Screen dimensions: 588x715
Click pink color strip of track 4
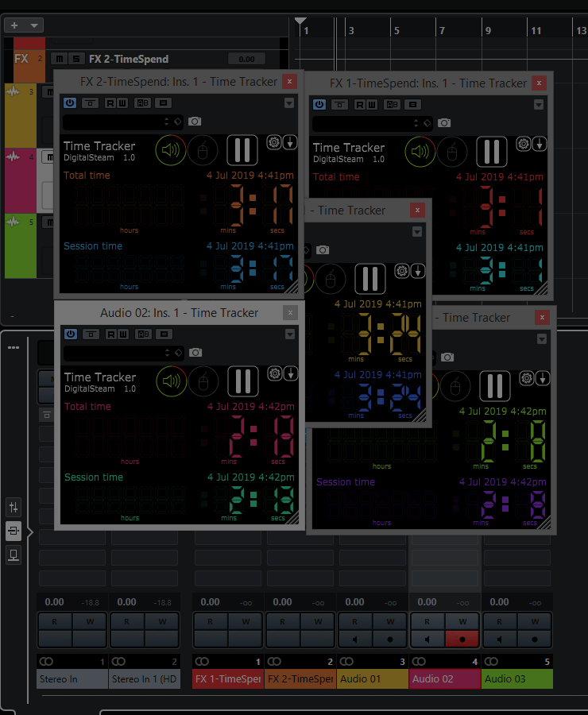(21, 180)
